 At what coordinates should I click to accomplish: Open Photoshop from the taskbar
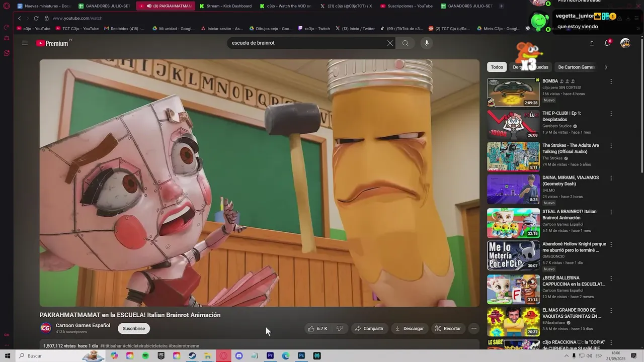coord(301,356)
